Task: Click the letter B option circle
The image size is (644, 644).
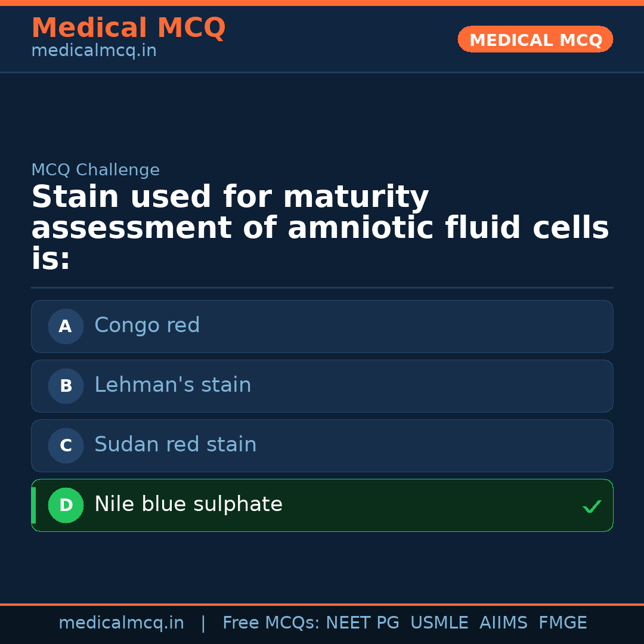Action: tap(66, 386)
